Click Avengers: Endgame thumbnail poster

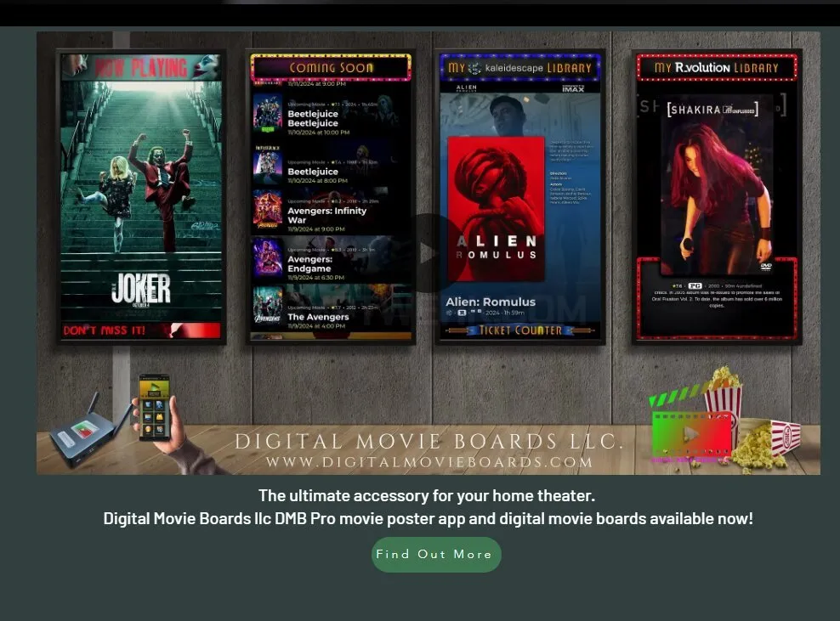[267, 258]
